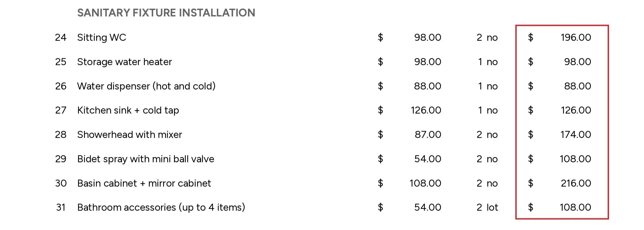Click the 216.00 total for Basin cabinet
644x230 pixels.
tap(576, 183)
